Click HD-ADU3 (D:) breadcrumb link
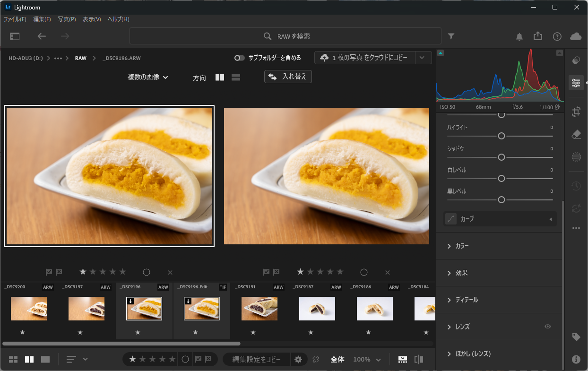This screenshot has width=588, height=371. click(26, 58)
